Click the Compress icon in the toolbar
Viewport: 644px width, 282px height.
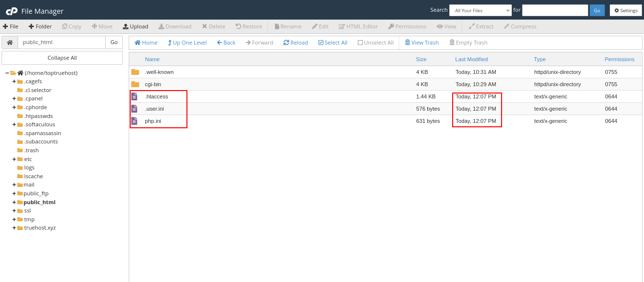(x=520, y=26)
